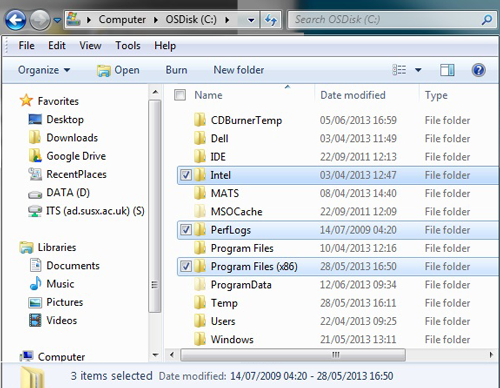This screenshot has height=388, width=500.
Task: Sort by Date modified column
Action: [x=353, y=95]
